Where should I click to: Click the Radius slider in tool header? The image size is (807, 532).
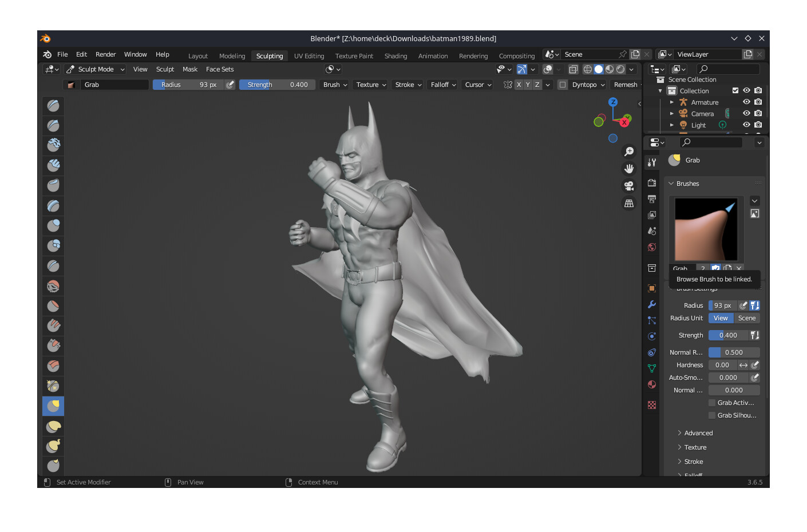188,85
